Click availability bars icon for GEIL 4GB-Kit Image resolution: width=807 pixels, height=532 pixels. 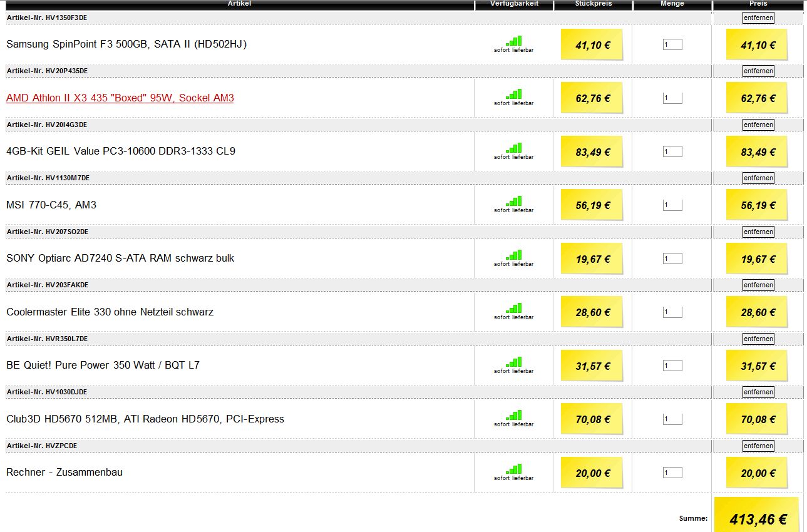514,148
